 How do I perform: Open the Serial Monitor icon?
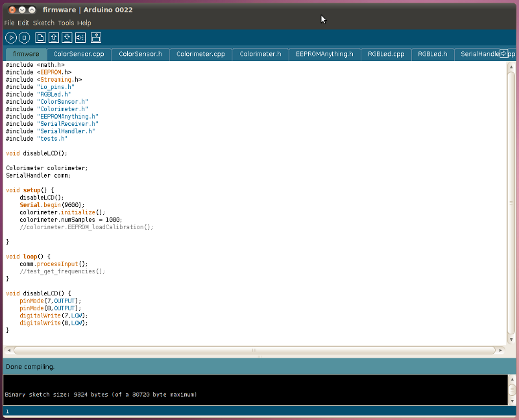pos(95,38)
